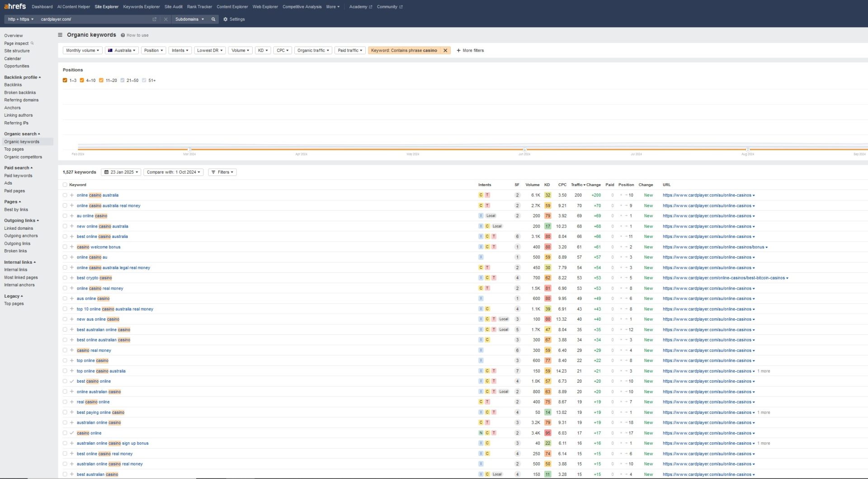Open Content Explorer in top navigation

click(x=232, y=7)
